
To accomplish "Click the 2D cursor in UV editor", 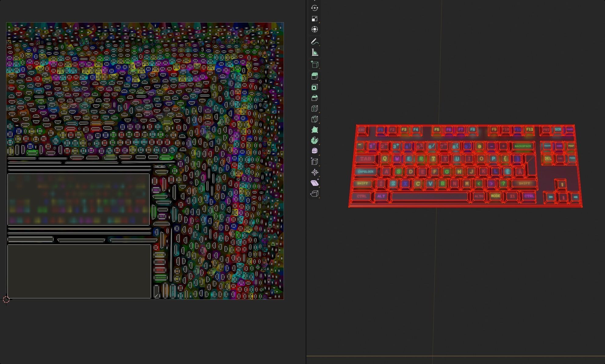I will pos(6,300).
